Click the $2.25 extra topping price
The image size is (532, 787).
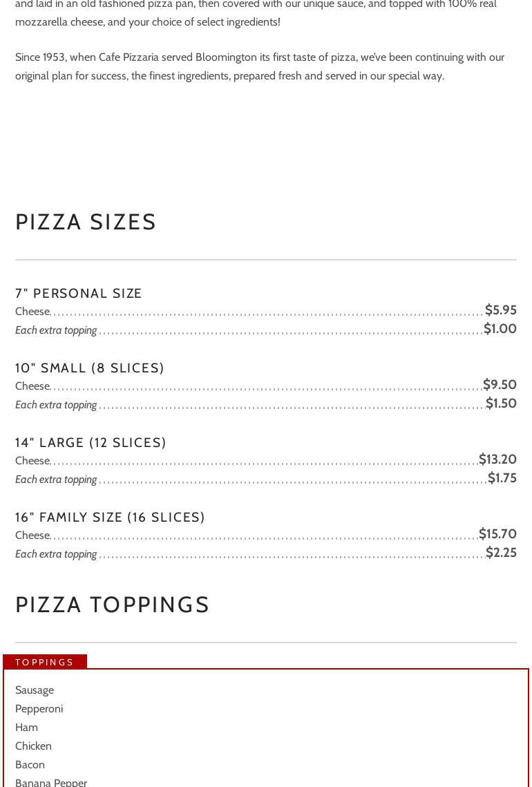(501, 553)
